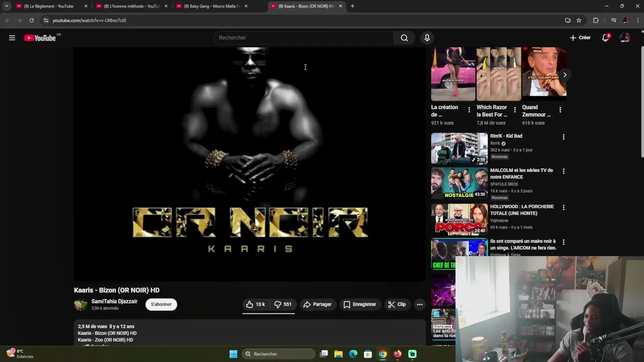Click the taskbar Rechercher search box

(x=278, y=354)
